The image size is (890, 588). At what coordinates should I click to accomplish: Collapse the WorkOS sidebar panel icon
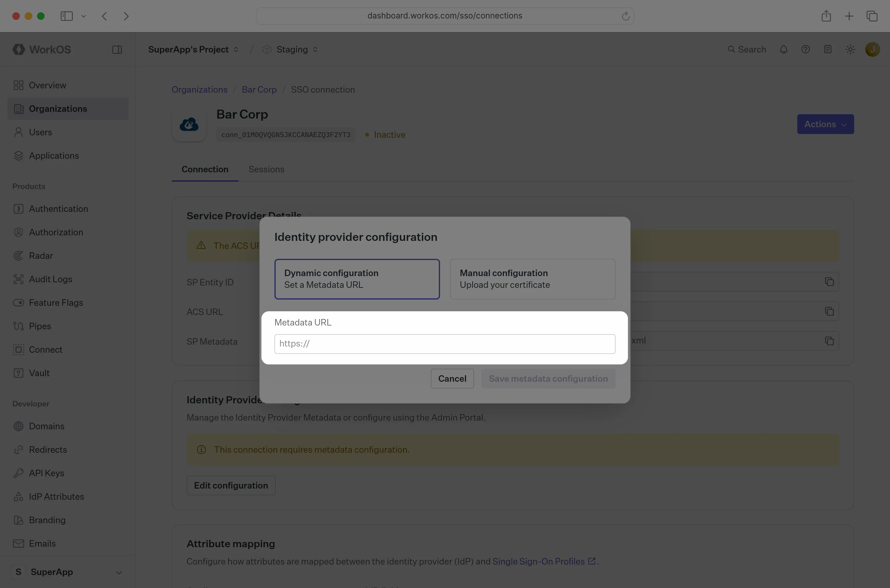117,49
